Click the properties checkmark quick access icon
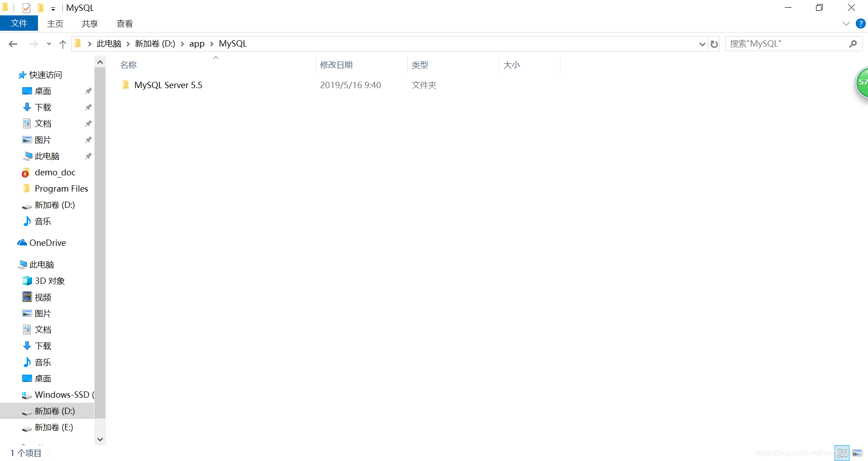Image resolution: width=868 pixels, height=461 pixels. 26,8
